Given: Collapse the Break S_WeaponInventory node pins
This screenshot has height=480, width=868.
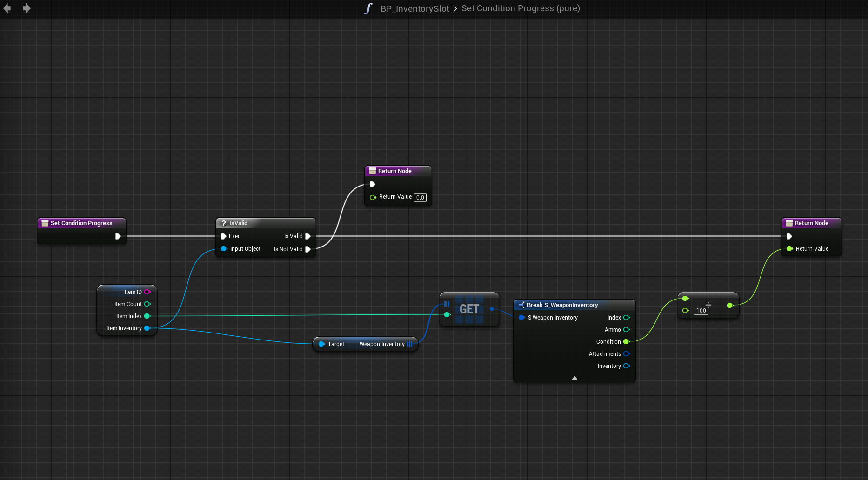Looking at the screenshot, I should pyautogui.click(x=574, y=378).
